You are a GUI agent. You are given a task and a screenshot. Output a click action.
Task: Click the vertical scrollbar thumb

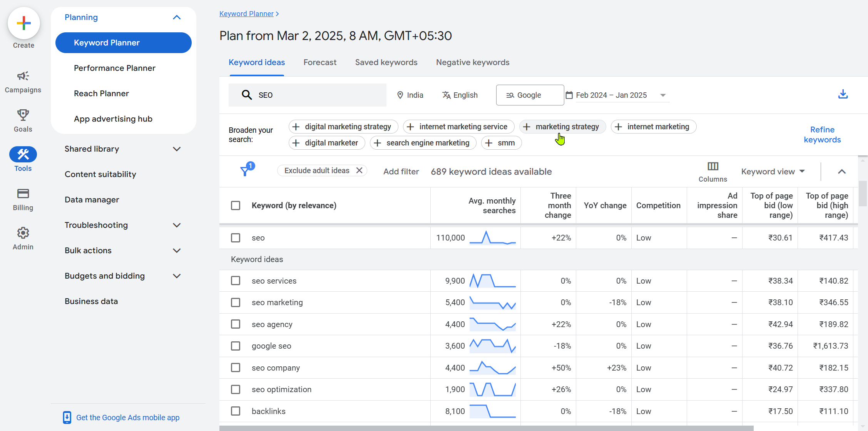863,194
